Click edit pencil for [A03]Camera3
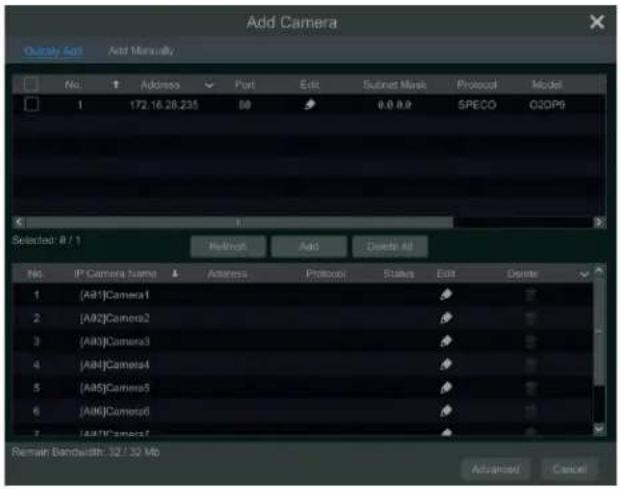Screen dimensions: 621x489 (x=446, y=341)
